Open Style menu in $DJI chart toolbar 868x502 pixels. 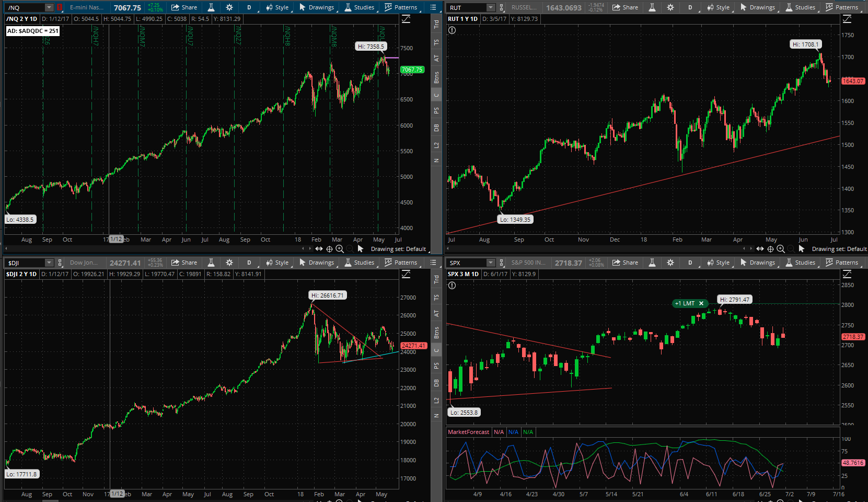tap(277, 263)
